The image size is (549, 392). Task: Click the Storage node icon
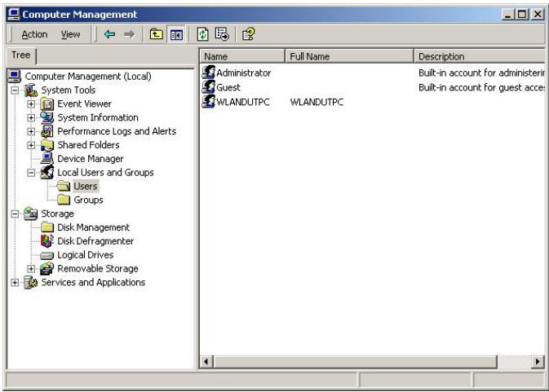tap(31, 214)
